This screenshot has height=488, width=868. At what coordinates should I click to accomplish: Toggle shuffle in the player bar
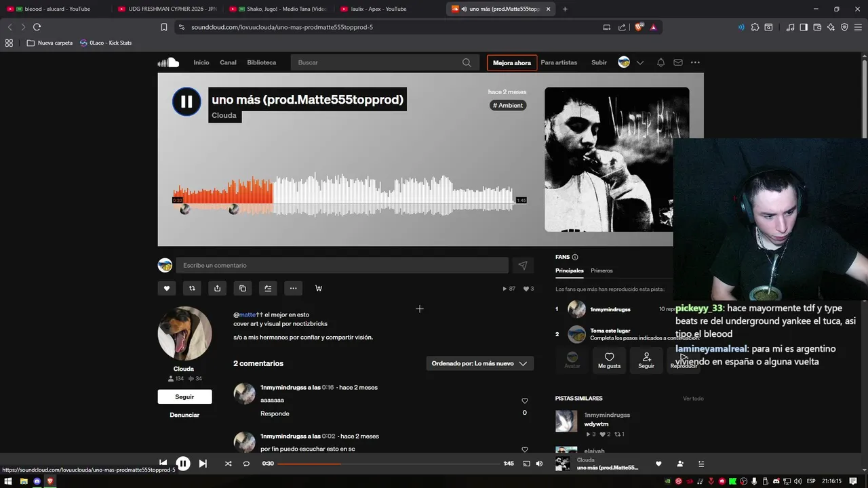[x=228, y=464]
